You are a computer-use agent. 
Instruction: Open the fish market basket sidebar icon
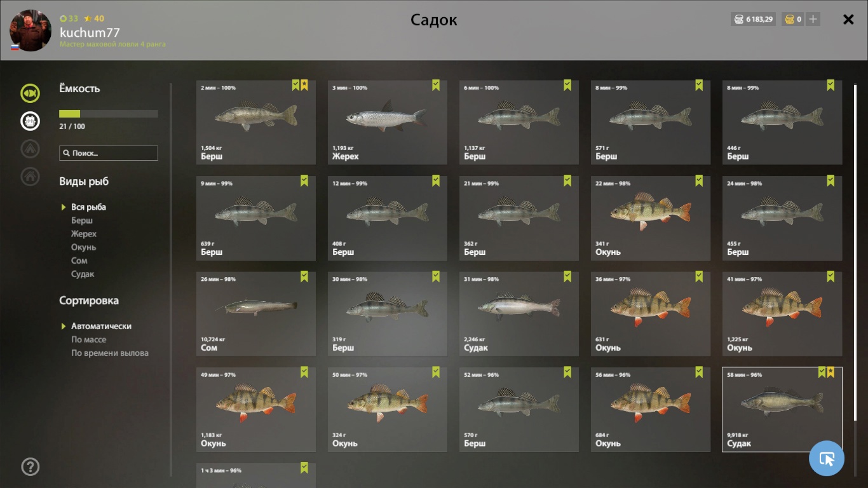click(30, 121)
